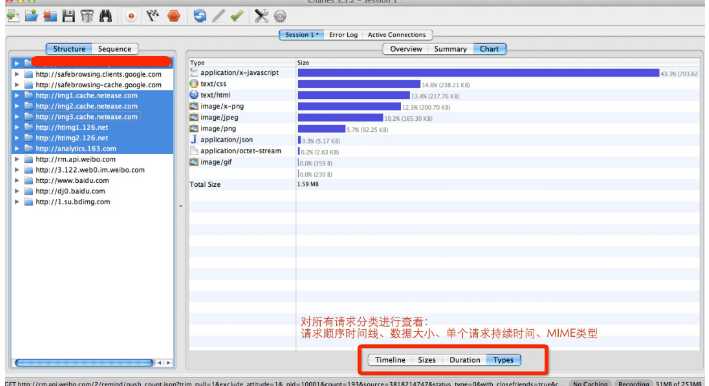Select the Chart tab

click(489, 49)
